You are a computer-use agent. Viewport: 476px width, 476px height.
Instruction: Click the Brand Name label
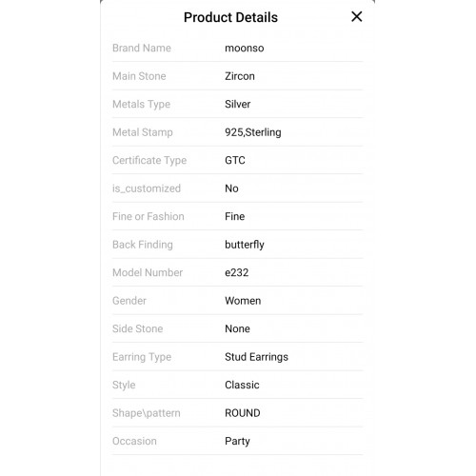142,49
